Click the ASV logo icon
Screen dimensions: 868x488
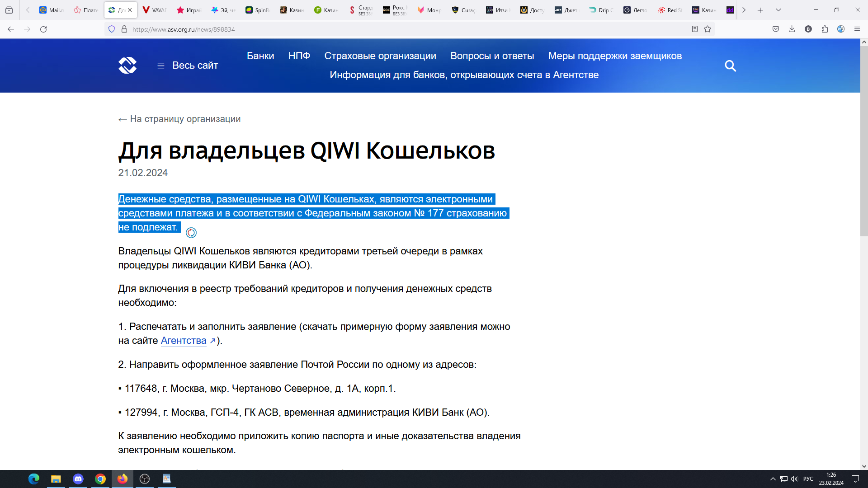click(127, 66)
